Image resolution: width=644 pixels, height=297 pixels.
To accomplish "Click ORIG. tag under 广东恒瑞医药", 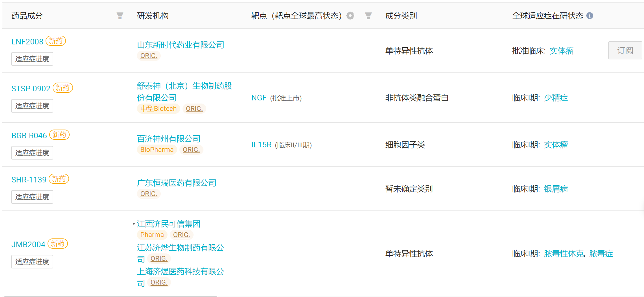I will [x=149, y=194].
